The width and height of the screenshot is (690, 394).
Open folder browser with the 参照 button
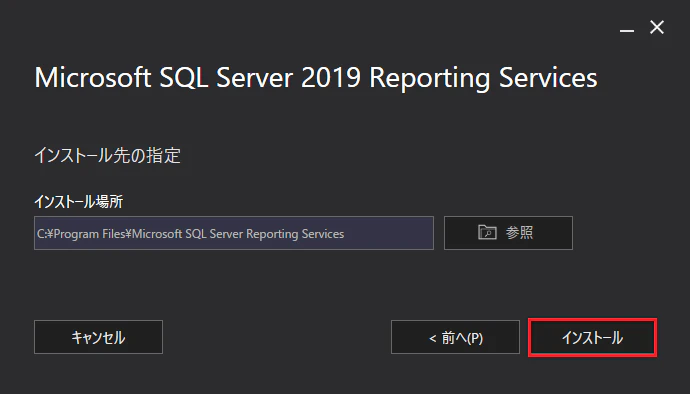508,233
